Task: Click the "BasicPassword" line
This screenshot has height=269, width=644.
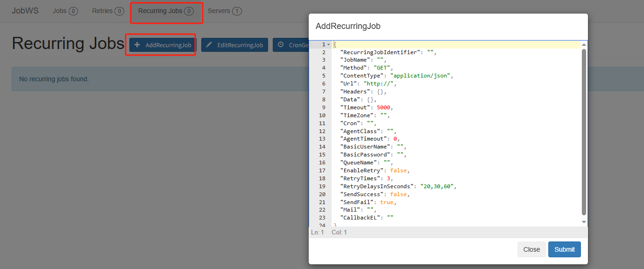Action: pyautogui.click(x=374, y=155)
